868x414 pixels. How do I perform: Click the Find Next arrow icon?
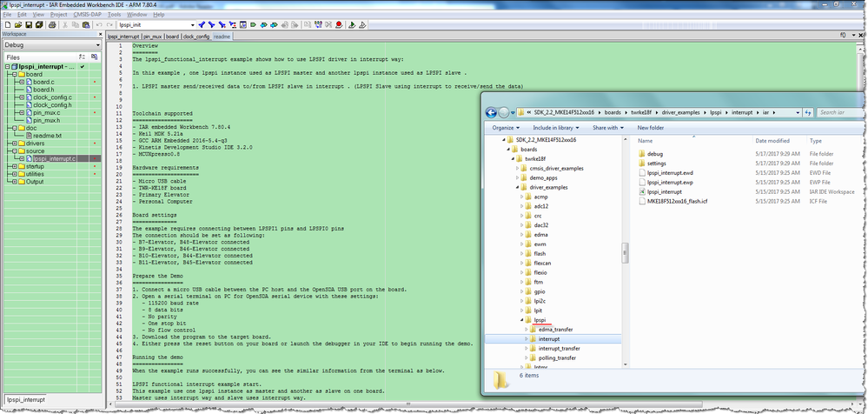tap(211, 25)
